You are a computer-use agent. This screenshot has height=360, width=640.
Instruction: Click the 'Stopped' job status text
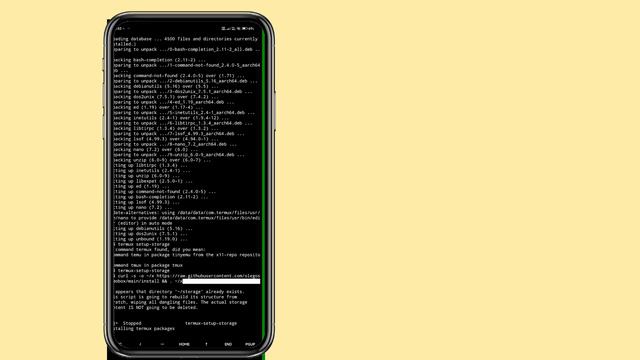(132, 323)
